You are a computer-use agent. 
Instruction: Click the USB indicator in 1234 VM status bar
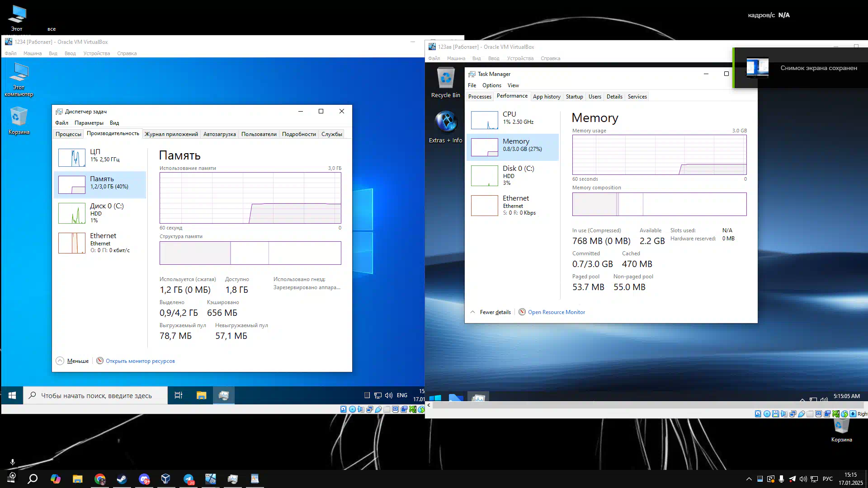(x=378, y=409)
